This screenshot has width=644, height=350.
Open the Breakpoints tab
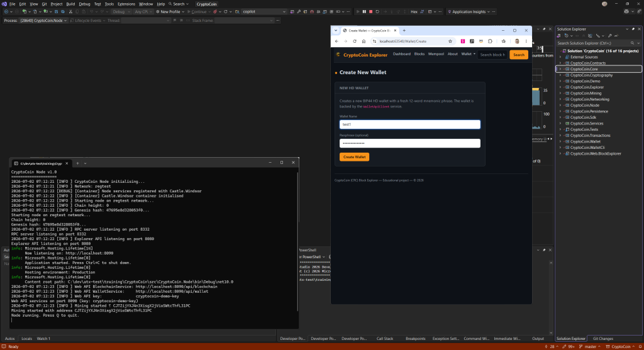pos(415,339)
